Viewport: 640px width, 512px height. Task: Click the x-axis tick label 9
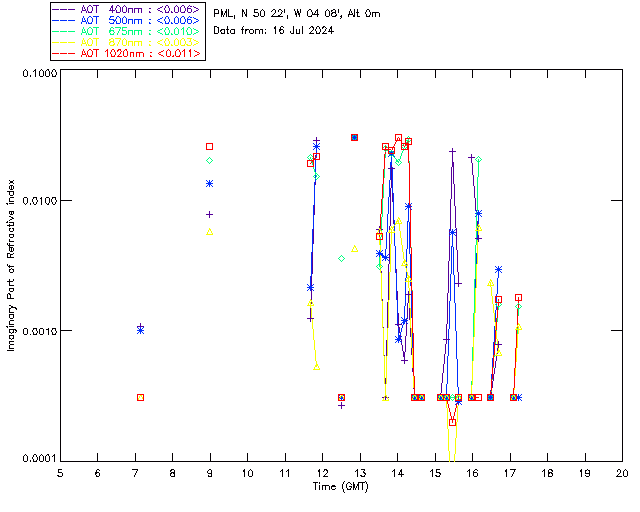coord(210,474)
